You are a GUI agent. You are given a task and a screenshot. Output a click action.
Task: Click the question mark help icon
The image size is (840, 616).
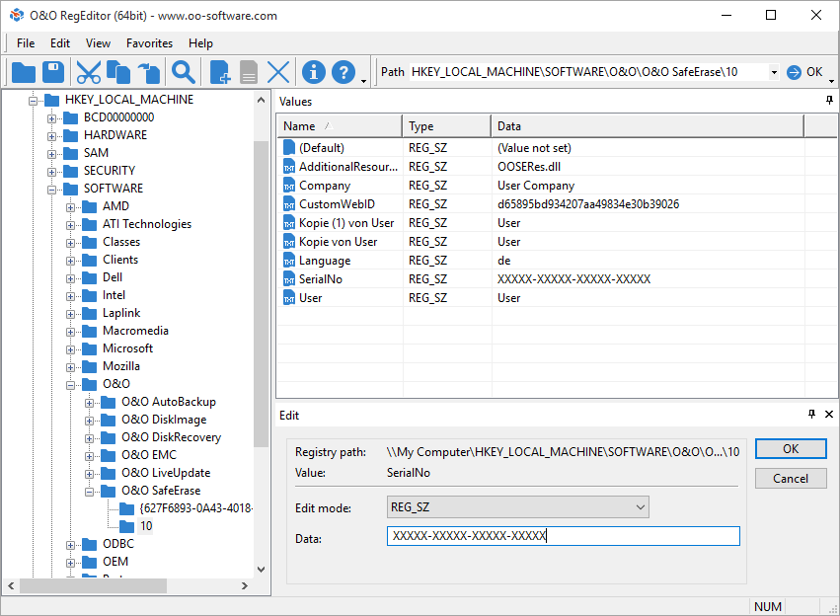tap(343, 72)
